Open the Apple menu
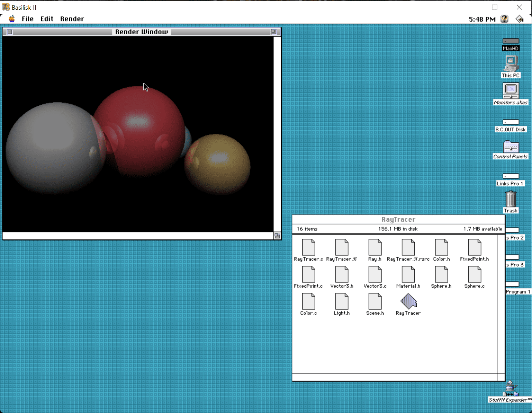 (x=12, y=19)
